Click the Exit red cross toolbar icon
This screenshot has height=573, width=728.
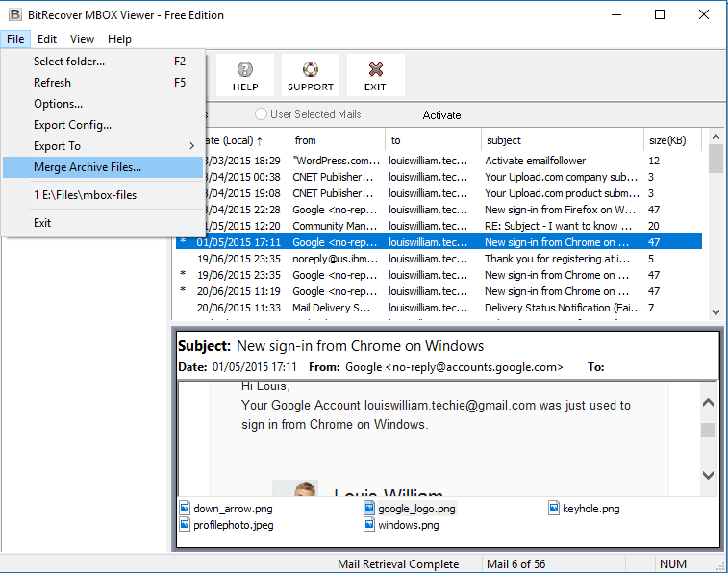(376, 69)
